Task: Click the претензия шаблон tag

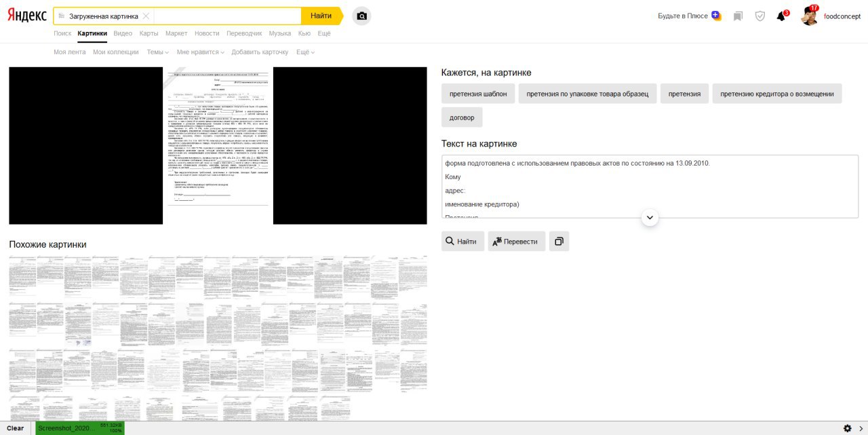Action: click(x=478, y=94)
